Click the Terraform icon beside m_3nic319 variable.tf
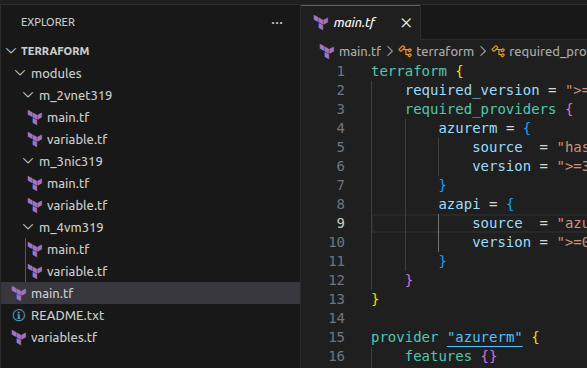 [x=35, y=206]
